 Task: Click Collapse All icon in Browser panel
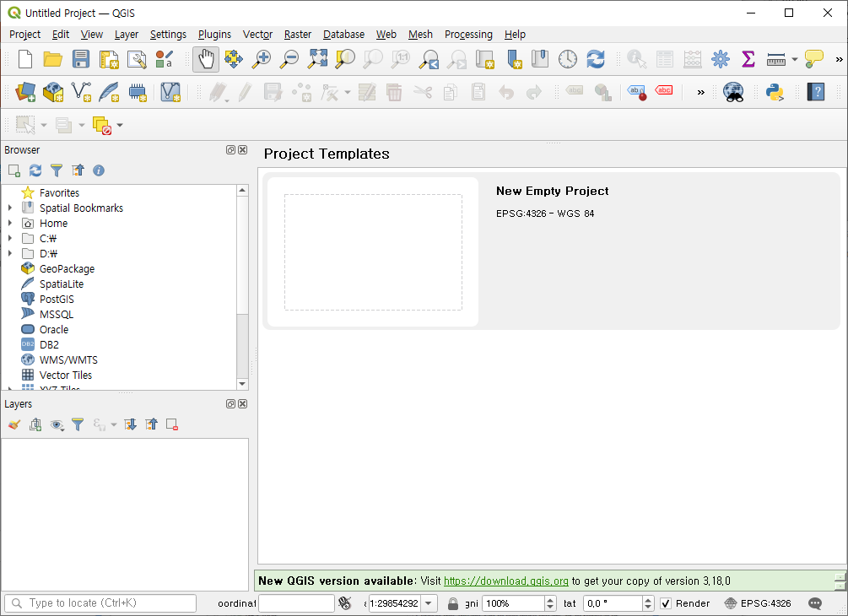coord(78,170)
